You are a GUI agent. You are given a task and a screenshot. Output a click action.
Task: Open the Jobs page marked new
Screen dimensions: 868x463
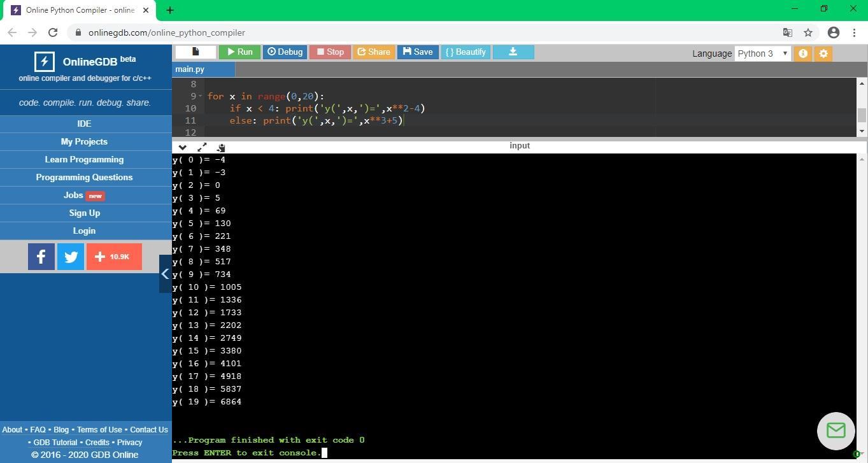coord(84,195)
